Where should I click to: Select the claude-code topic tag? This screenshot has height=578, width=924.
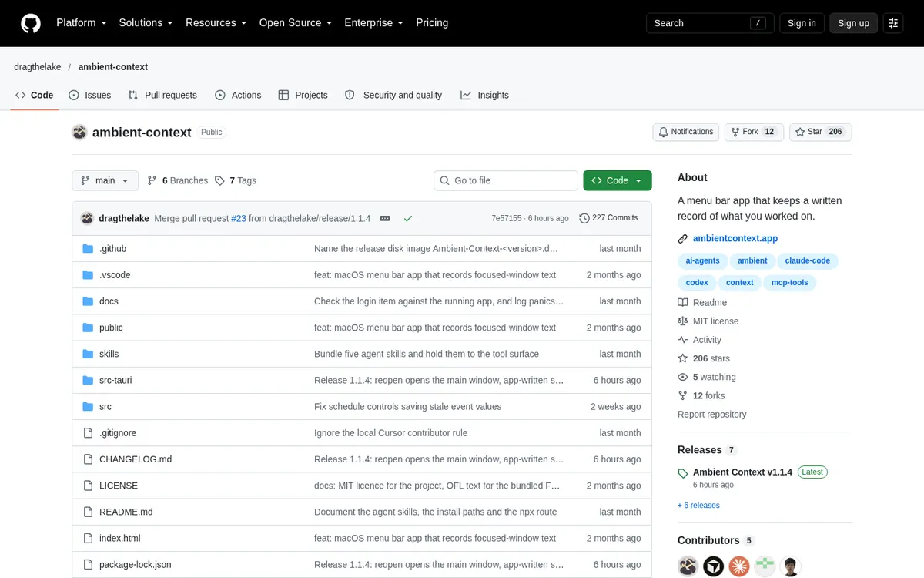[808, 261]
